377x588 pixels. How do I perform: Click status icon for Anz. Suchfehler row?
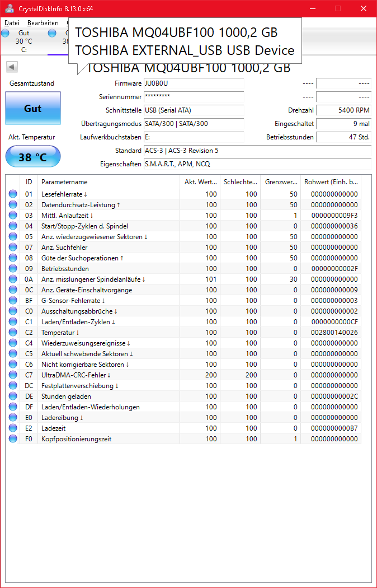tap(13, 247)
